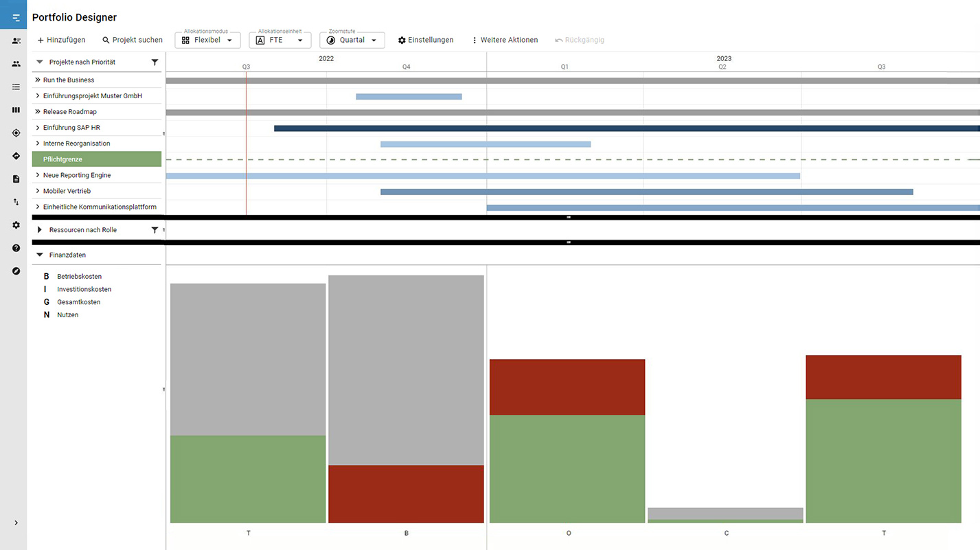The height and width of the screenshot is (550, 980).
Task: Open the bulleted list icon in sidebar
Action: (16, 87)
